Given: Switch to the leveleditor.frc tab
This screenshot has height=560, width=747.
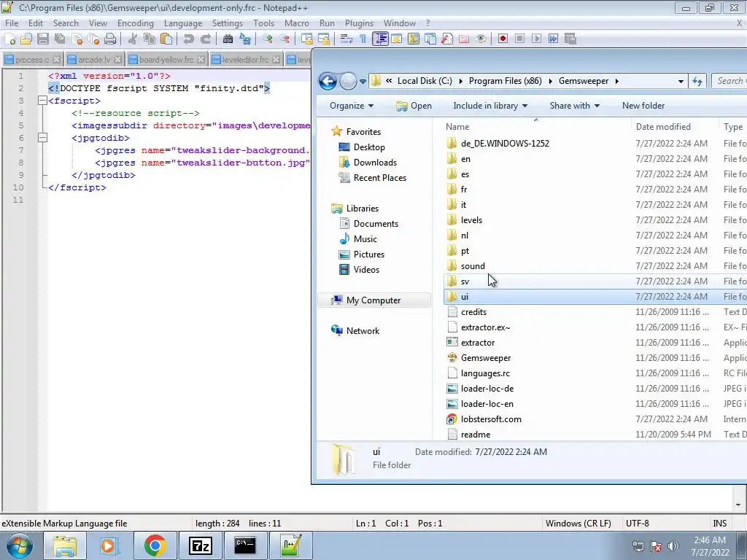Looking at the screenshot, I should (x=247, y=60).
